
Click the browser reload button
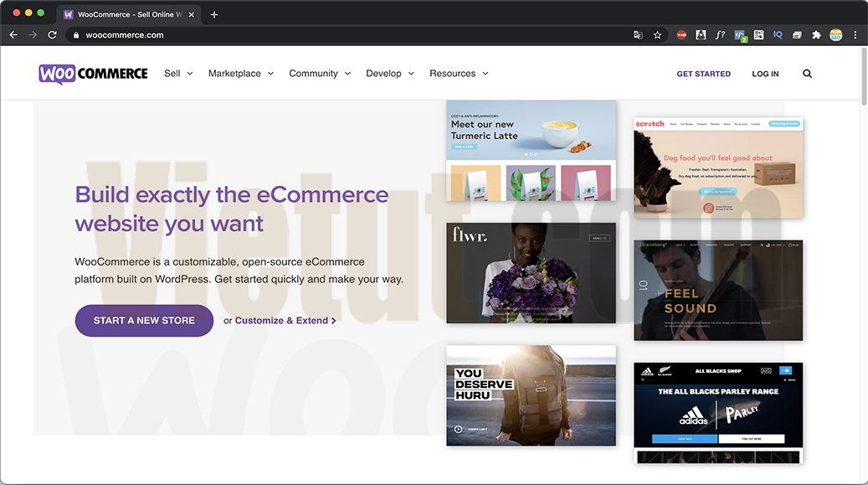(52, 35)
